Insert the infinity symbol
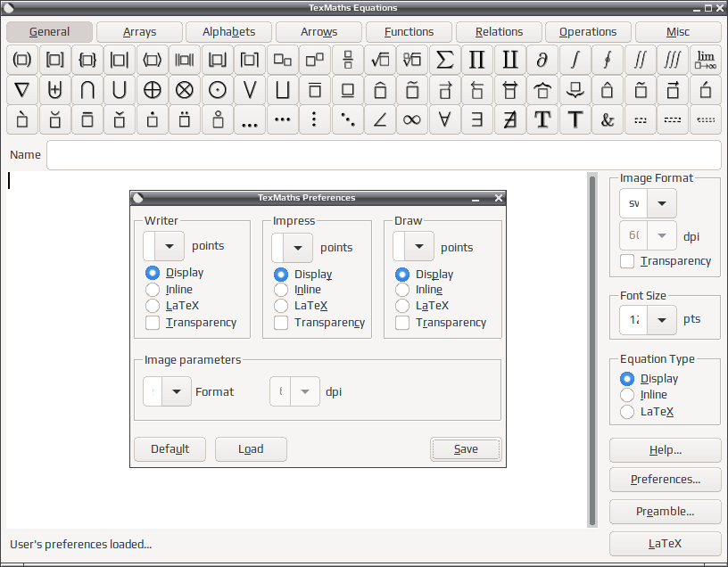The height and width of the screenshot is (567, 728). 412,120
